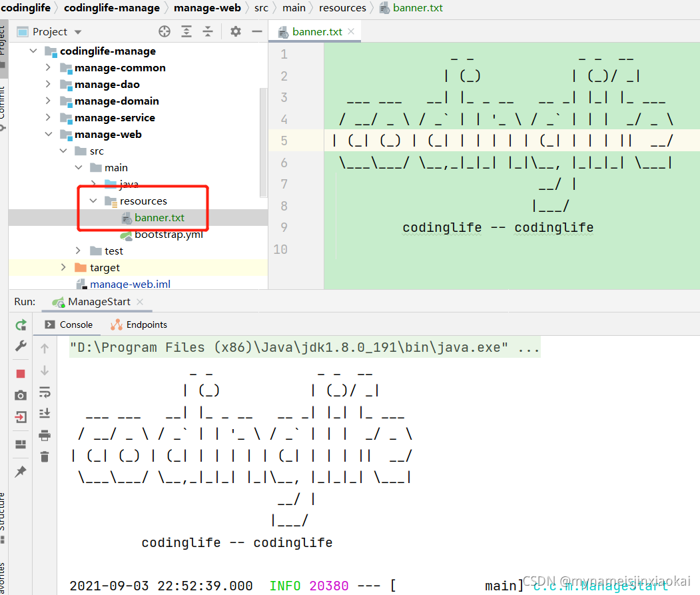Open run configuration wrench icon
Viewport: 700px width, 595px height.
click(x=21, y=346)
